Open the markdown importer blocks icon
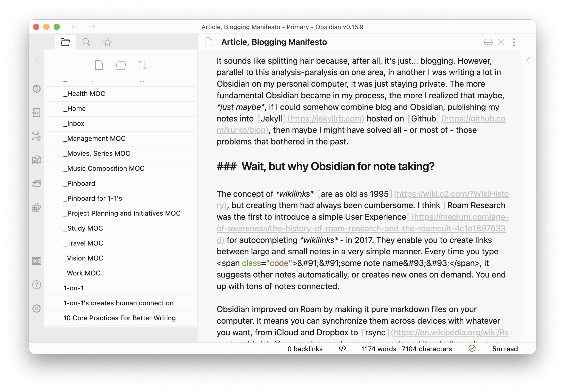The height and width of the screenshot is (392, 565). click(x=37, y=207)
